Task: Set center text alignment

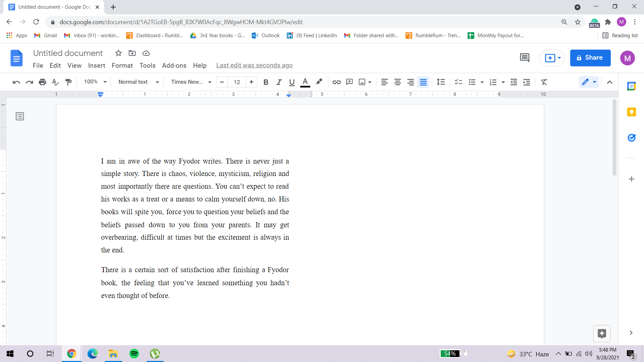Action: click(x=397, y=82)
